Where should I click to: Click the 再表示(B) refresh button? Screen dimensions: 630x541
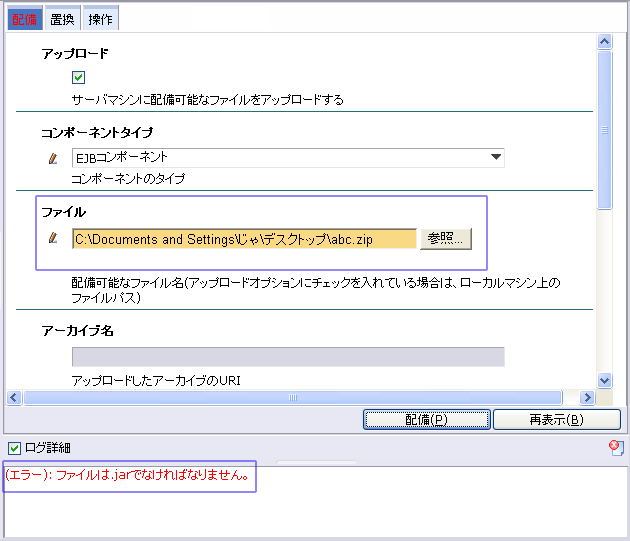(556, 419)
